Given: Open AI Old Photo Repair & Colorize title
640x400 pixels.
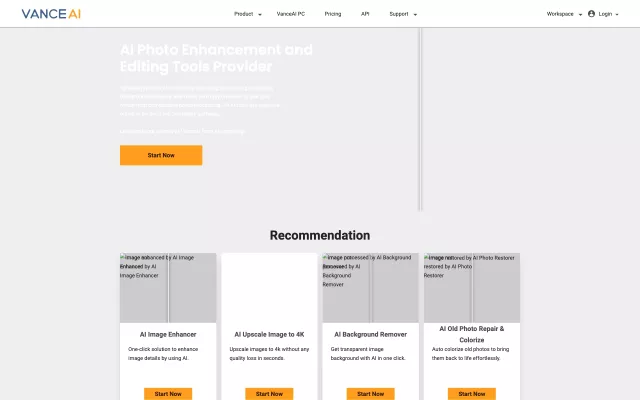Looking at the screenshot, I should pos(472,332).
